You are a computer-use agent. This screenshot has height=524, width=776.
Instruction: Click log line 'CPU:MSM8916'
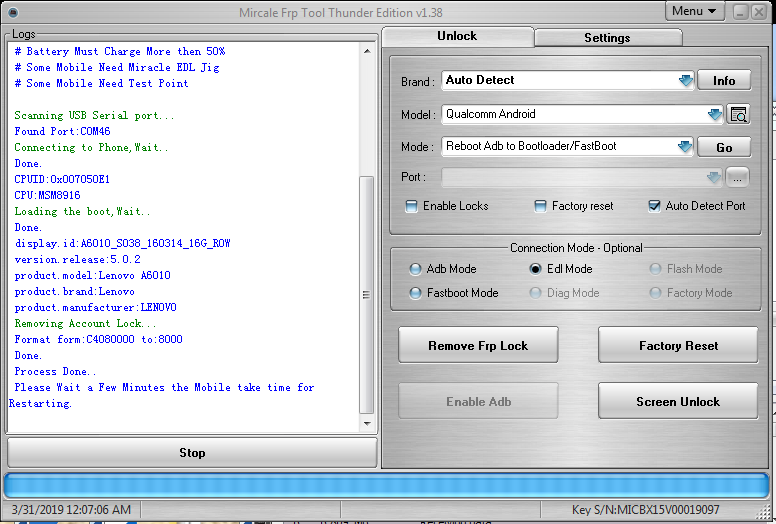point(48,195)
